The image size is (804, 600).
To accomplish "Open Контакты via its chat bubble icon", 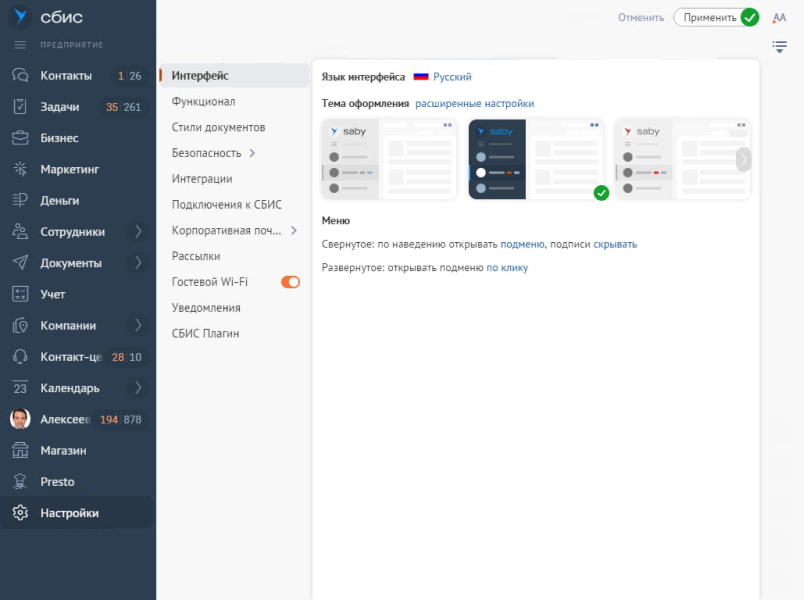I will tap(20, 75).
